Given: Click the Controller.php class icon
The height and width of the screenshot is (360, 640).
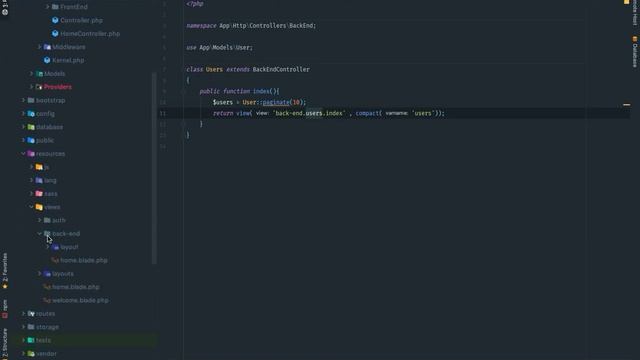Looking at the screenshot, I should (55, 20).
